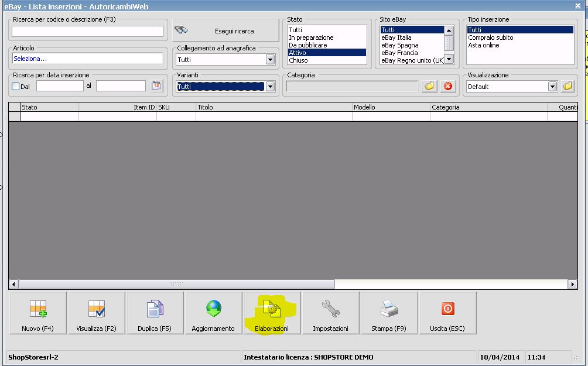Select eBay Spagna site
588x366 pixels.
pos(412,45)
